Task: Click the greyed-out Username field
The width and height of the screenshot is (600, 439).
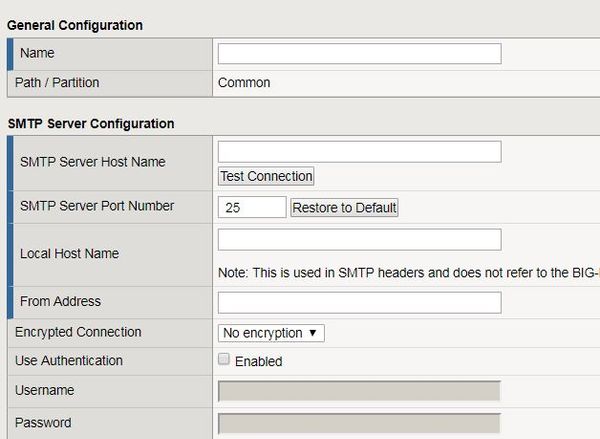Action: click(359, 391)
